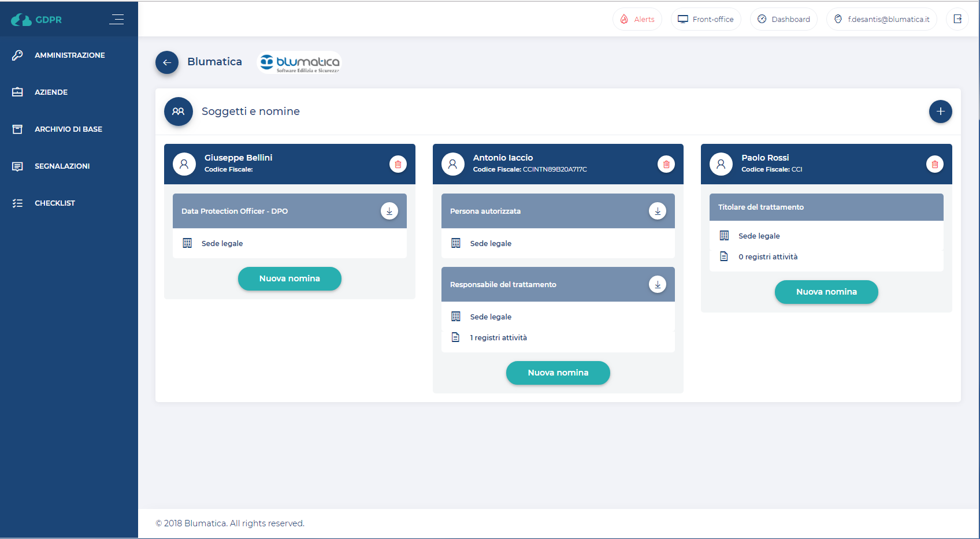Screen dimensions: 980x539
Task: Open the Amministrazione menu
Action: [x=69, y=55]
